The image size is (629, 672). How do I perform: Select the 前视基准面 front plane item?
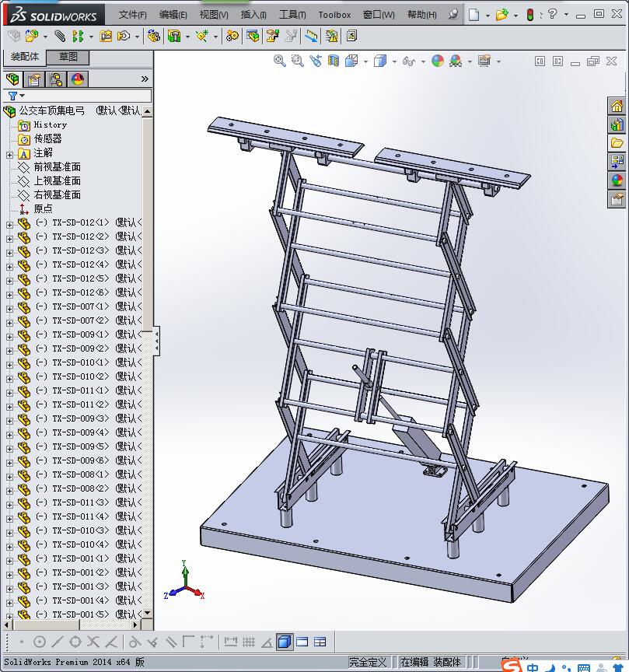click(58, 166)
